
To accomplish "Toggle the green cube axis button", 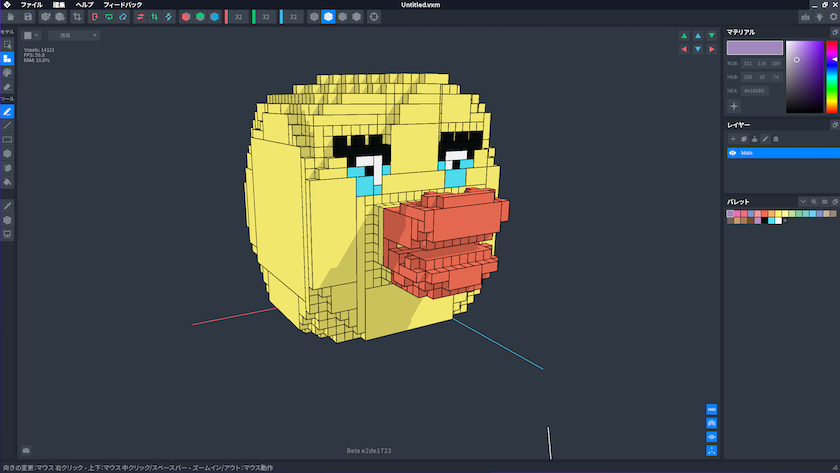I will tap(200, 17).
